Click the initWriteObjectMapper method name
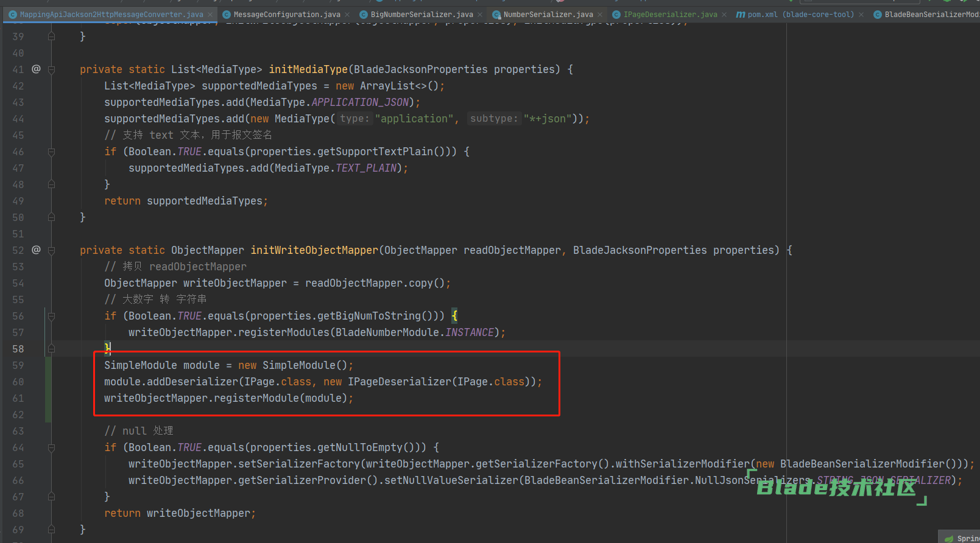 314,250
